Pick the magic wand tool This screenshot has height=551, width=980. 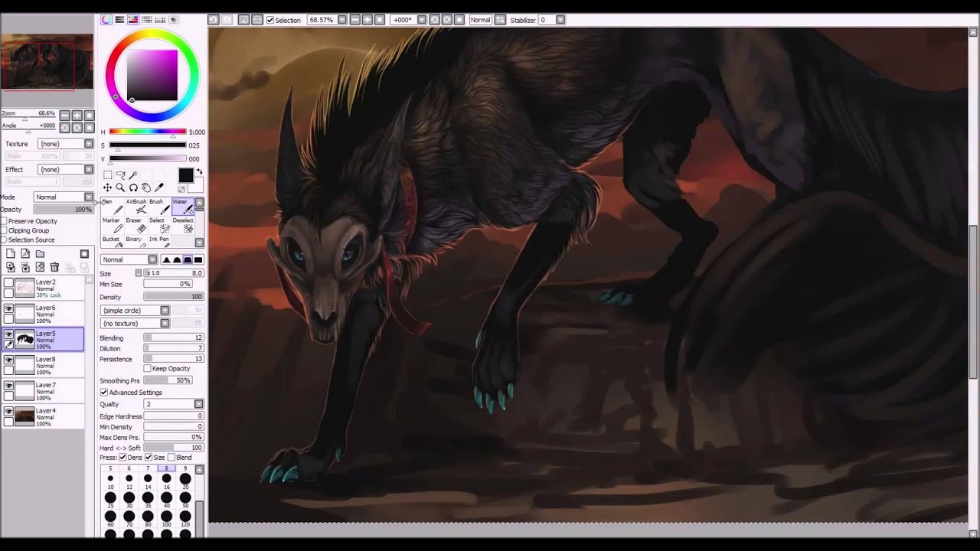[x=133, y=175]
